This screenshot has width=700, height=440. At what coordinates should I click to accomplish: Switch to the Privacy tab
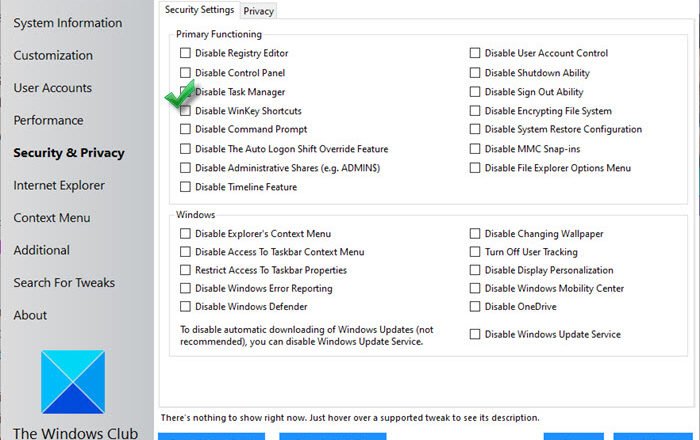coord(258,11)
